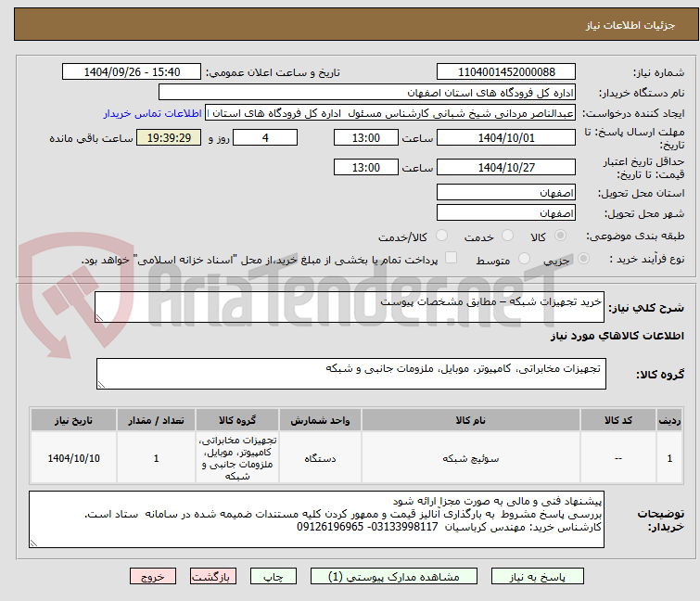Click the جزئیات اطلاعات نیاز page title
The image size is (700, 601).
click(x=630, y=25)
